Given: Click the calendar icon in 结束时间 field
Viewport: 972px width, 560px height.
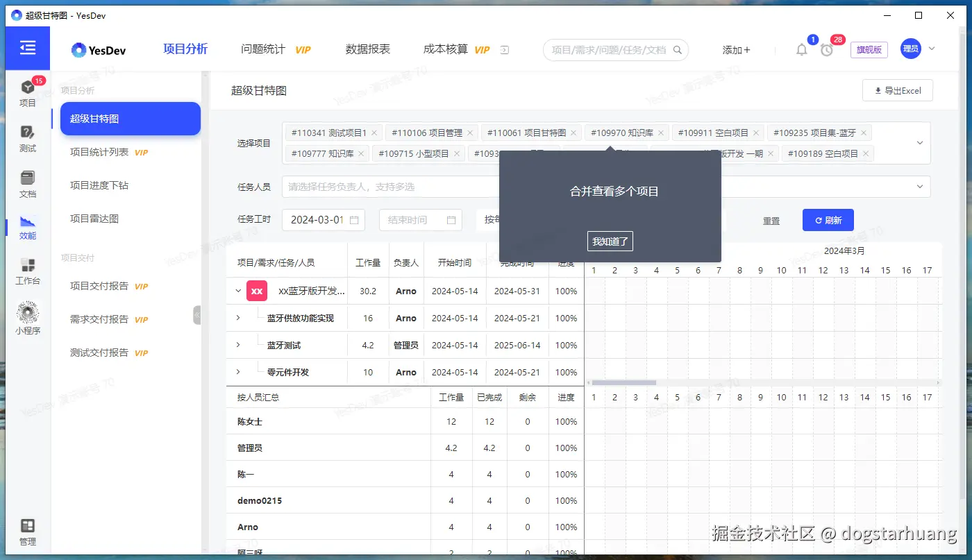Looking at the screenshot, I should tap(451, 220).
